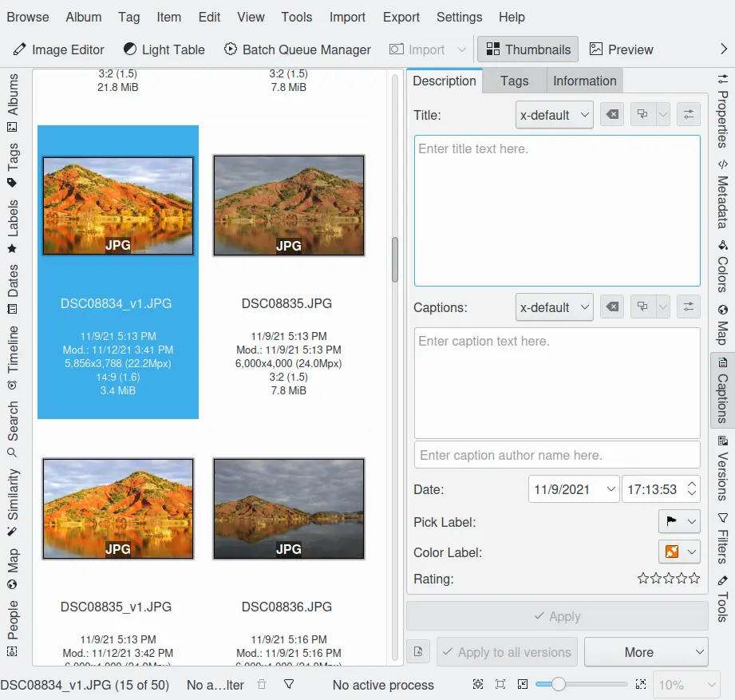
Task: Expand the Pick Label dropdown
Action: (x=679, y=522)
